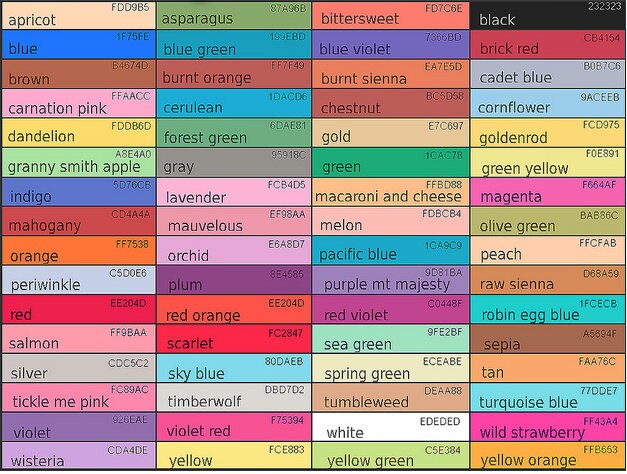Select the apricot color swatch
Image resolution: width=627 pixels, height=474 pixels.
pos(78,15)
